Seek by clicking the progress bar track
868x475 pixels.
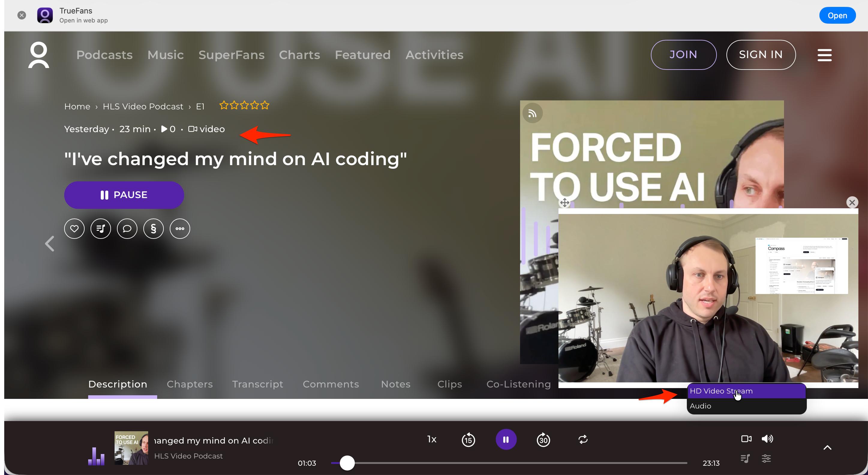509,463
